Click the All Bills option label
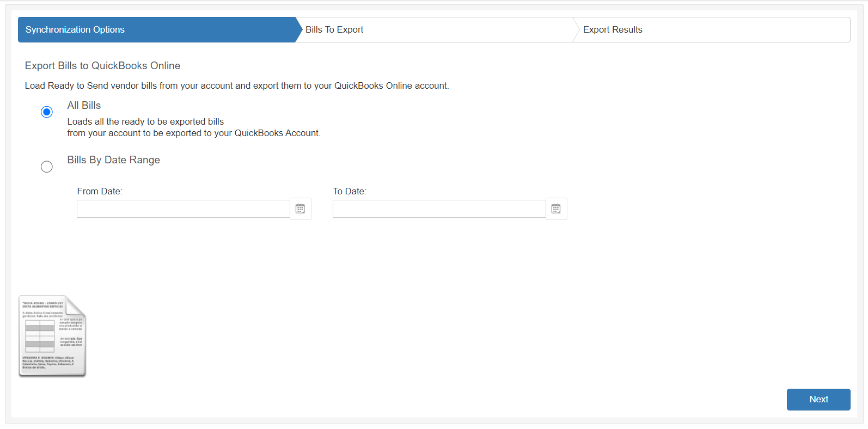868x429 pixels. (84, 106)
